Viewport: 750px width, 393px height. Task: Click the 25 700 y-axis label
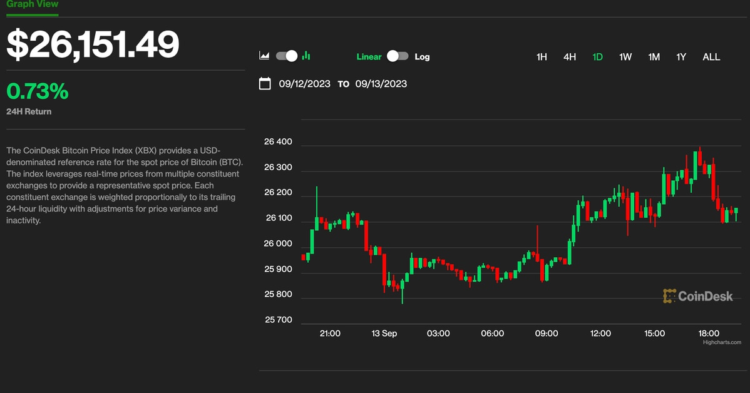[x=278, y=320]
